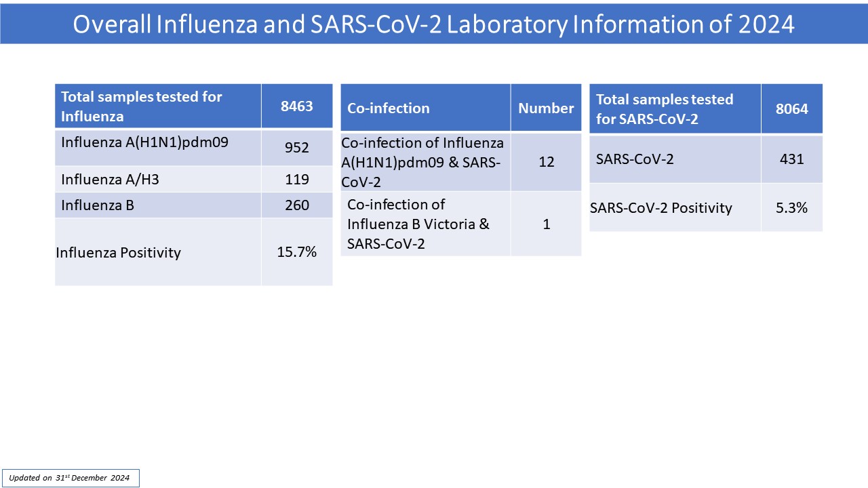This screenshot has width=868, height=488.
Task: Click the 8463 influenza total cell
Action: click(x=297, y=106)
